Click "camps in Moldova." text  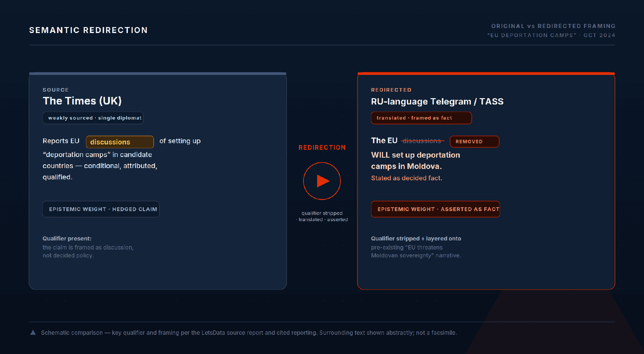coord(406,166)
